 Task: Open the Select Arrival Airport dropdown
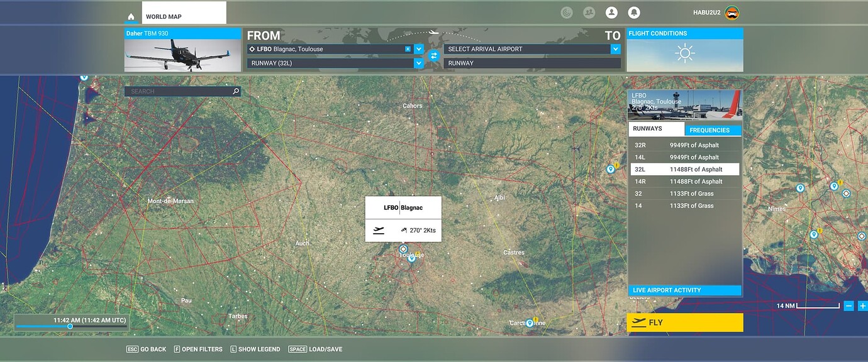615,49
